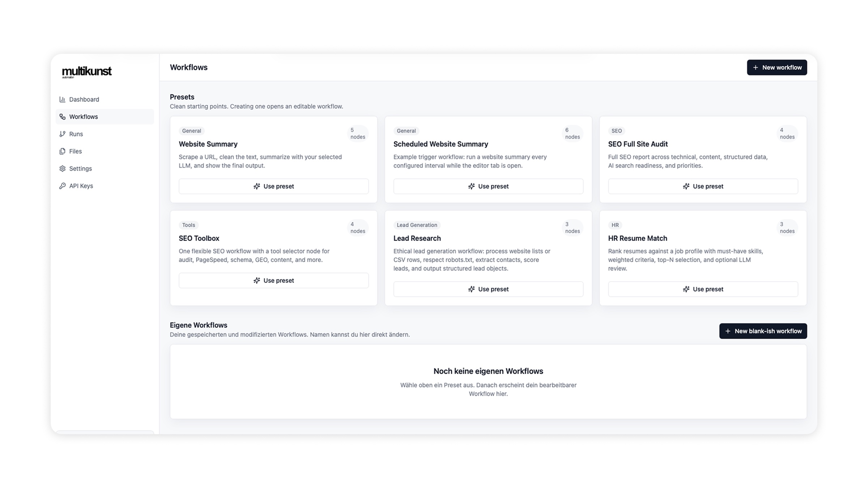Click plus icon in New workflow button
This screenshot has height=488, width=868.
[755, 68]
